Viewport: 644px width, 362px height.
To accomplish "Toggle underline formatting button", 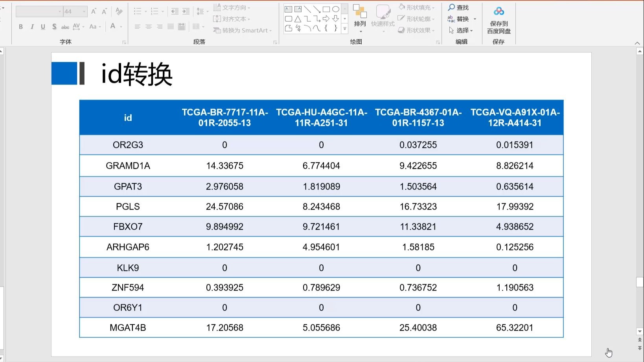I will pyautogui.click(x=43, y=27).
